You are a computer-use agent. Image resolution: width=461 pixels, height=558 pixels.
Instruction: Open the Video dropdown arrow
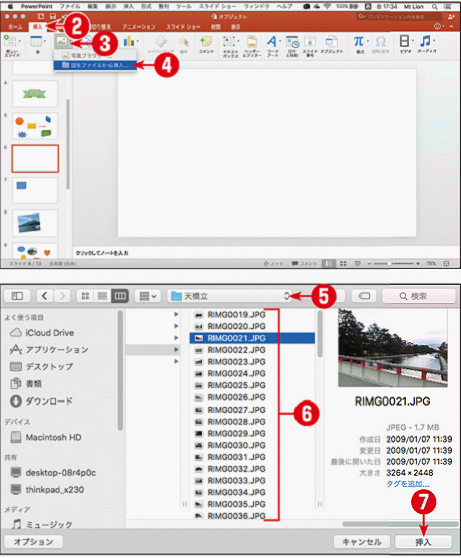coord(413,41)
